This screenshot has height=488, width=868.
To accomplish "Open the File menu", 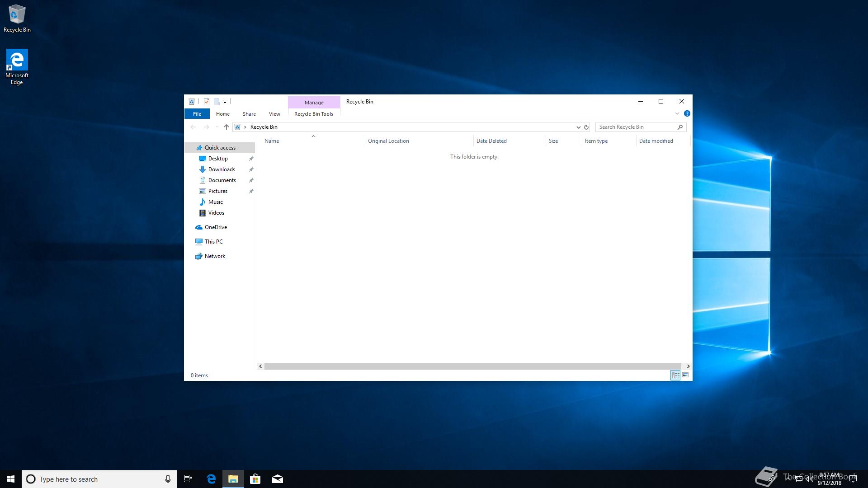I will click(x=197, y=114).
